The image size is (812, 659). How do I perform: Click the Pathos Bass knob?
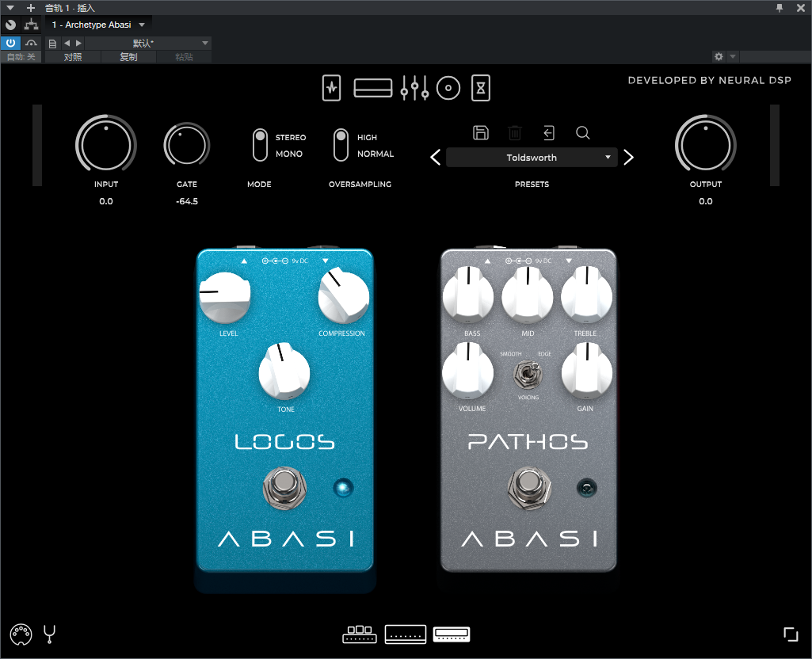(x=468, y=296)
